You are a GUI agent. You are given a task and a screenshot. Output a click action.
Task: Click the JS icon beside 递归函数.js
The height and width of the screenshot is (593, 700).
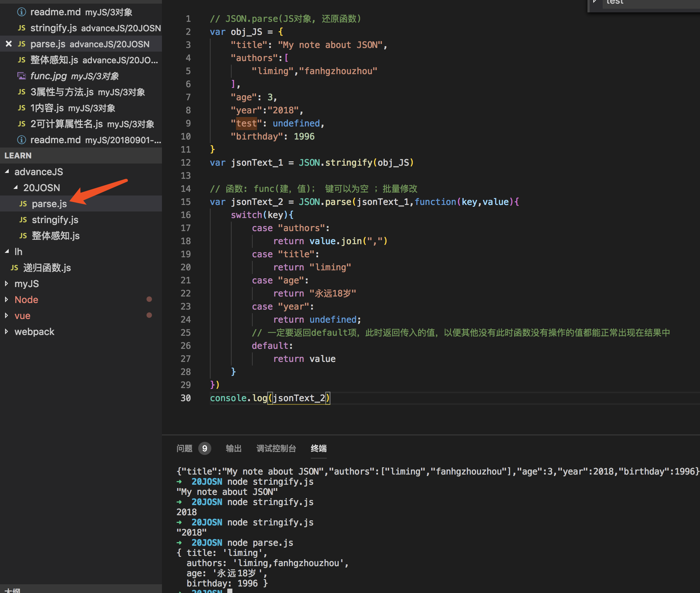coord(15,268)
